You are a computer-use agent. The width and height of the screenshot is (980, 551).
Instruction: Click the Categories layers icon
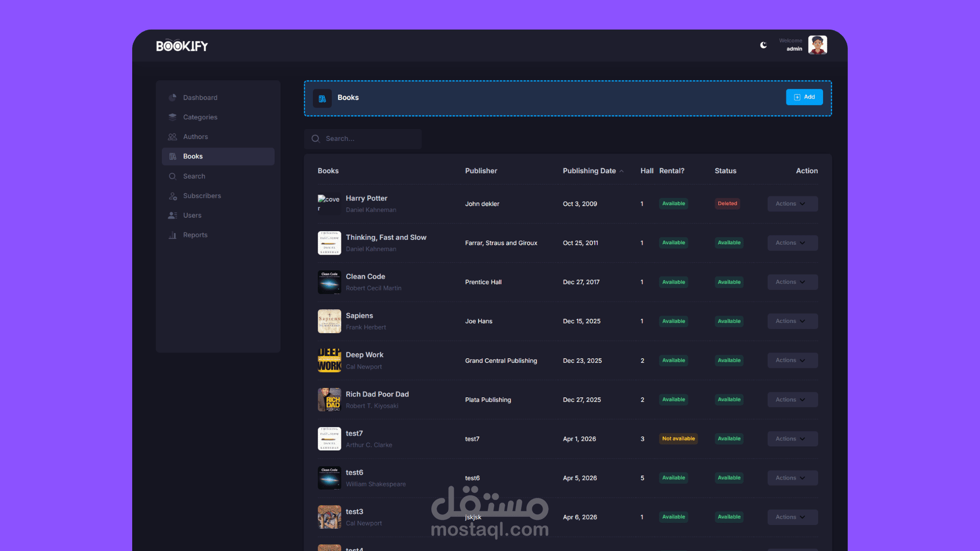pos(173,117)
